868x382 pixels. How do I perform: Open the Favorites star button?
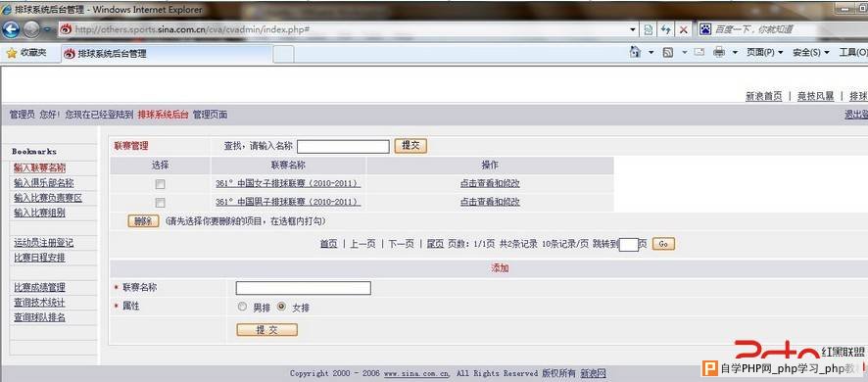coord(26,53)
